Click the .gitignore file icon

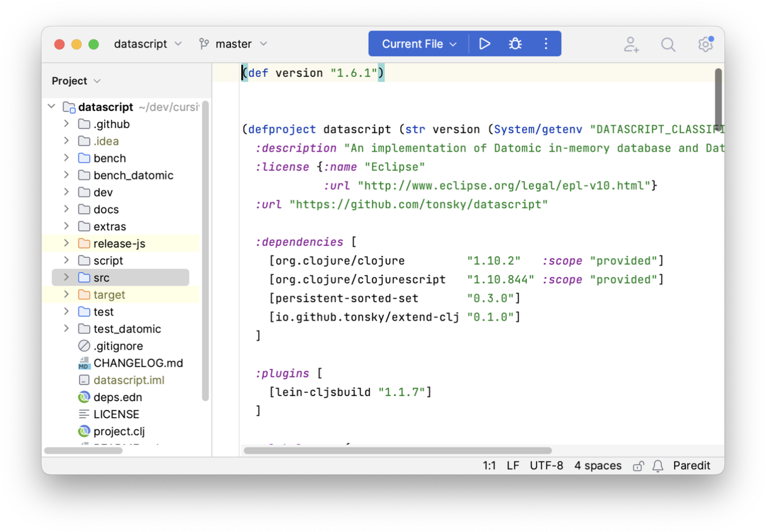84,346
